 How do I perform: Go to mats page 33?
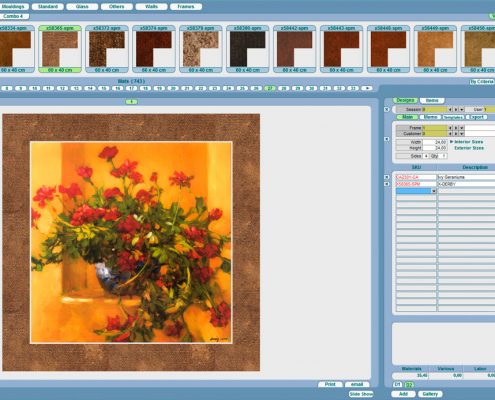353,88
